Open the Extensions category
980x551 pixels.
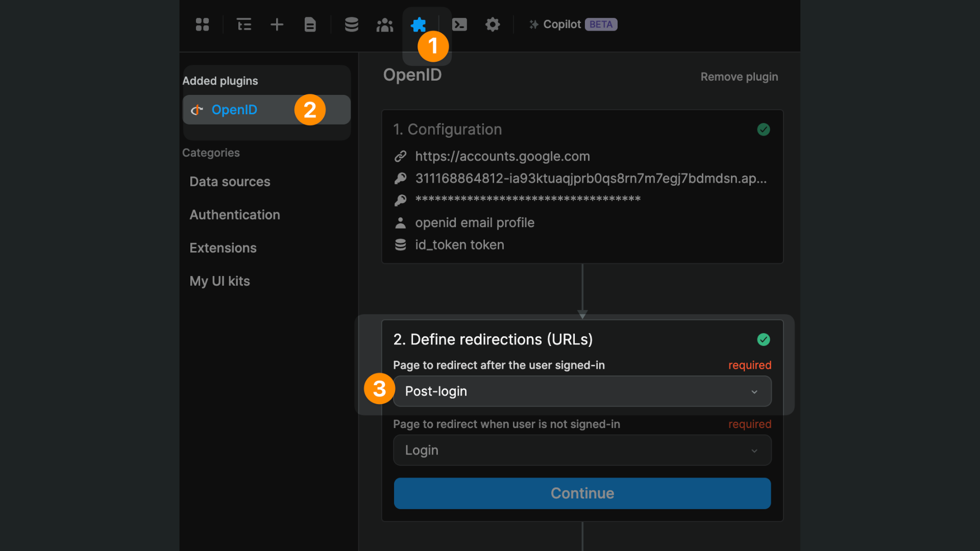click(223, 247)
